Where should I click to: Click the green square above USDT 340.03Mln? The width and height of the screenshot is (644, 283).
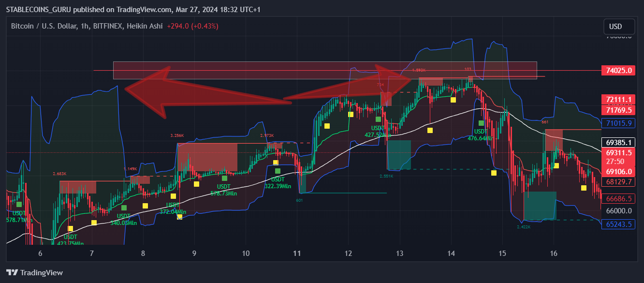coord(124,208)
